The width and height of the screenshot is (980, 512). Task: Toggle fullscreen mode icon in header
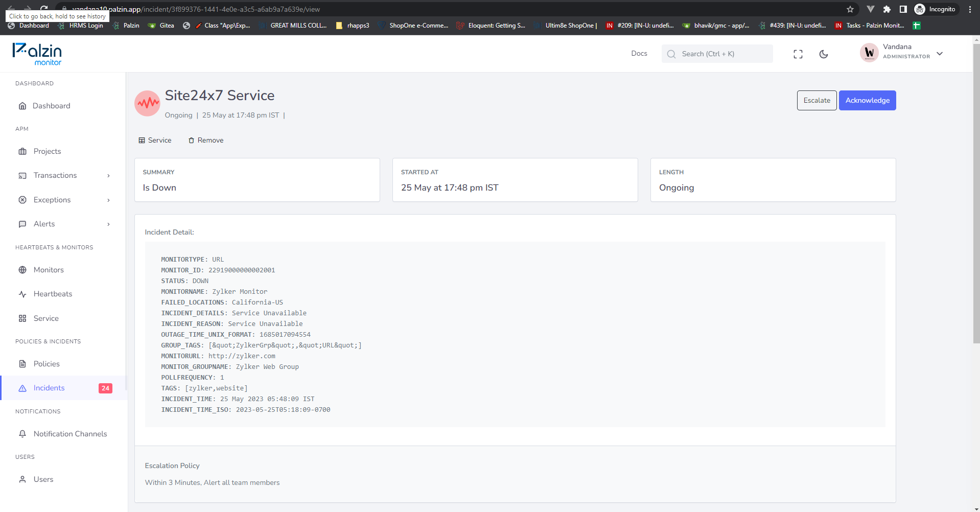798,54
